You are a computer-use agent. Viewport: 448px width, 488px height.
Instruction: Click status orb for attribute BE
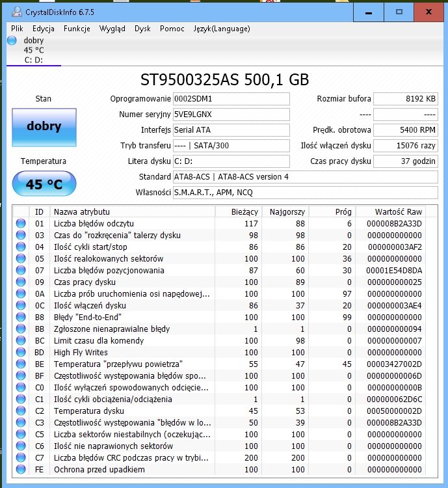[x=21, y=364]
